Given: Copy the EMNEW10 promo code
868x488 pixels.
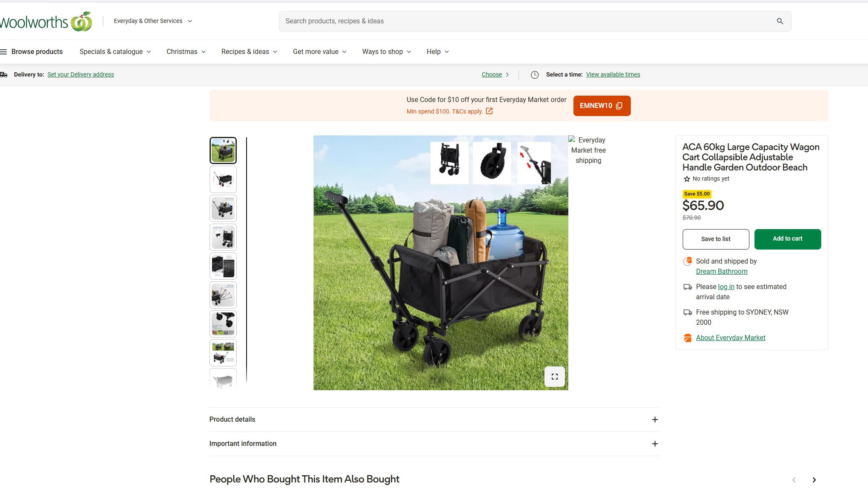Looking at the screenshot, I should [x=601, y=106].
